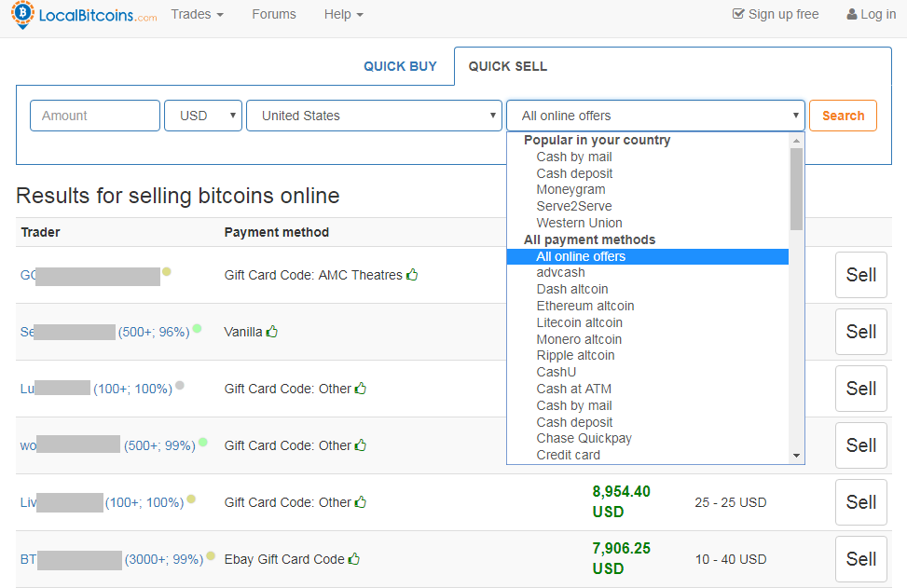Screen dimensions: 907x588
Task: Click the Amount input field
Action: (95, 116)
